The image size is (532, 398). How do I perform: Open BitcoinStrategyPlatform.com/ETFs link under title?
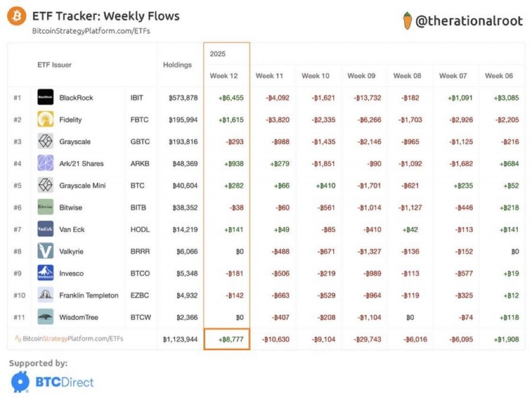tap(91, 31)
